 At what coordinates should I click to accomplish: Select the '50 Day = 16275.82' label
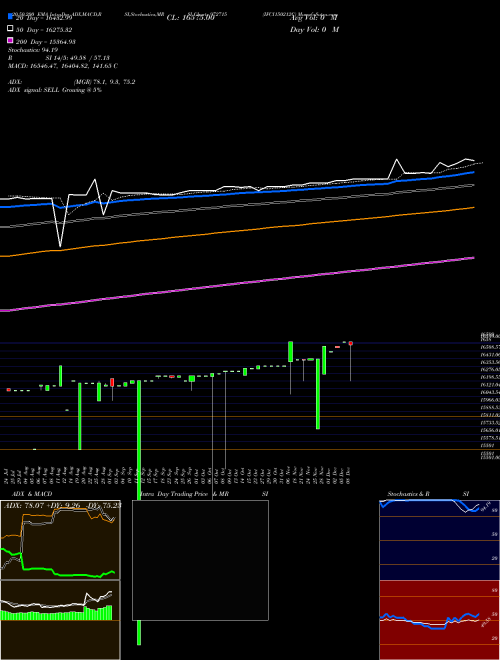pos(44,30)
